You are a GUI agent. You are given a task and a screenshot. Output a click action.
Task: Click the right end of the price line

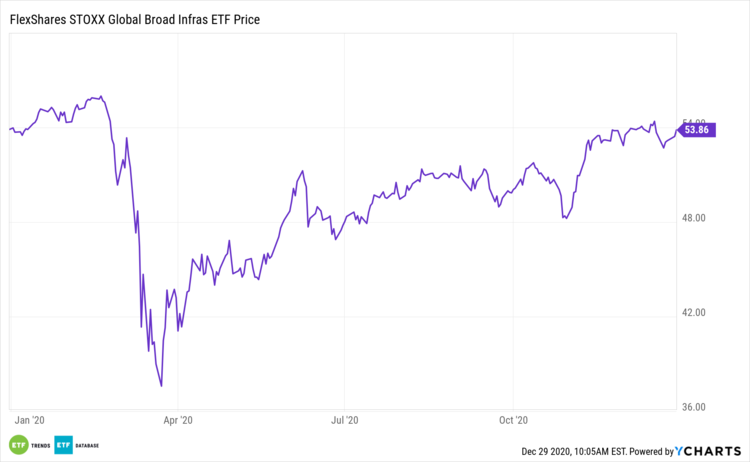676,131
